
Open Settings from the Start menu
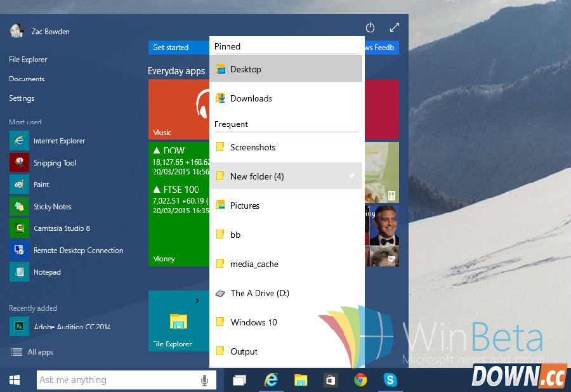coord(22,98)
